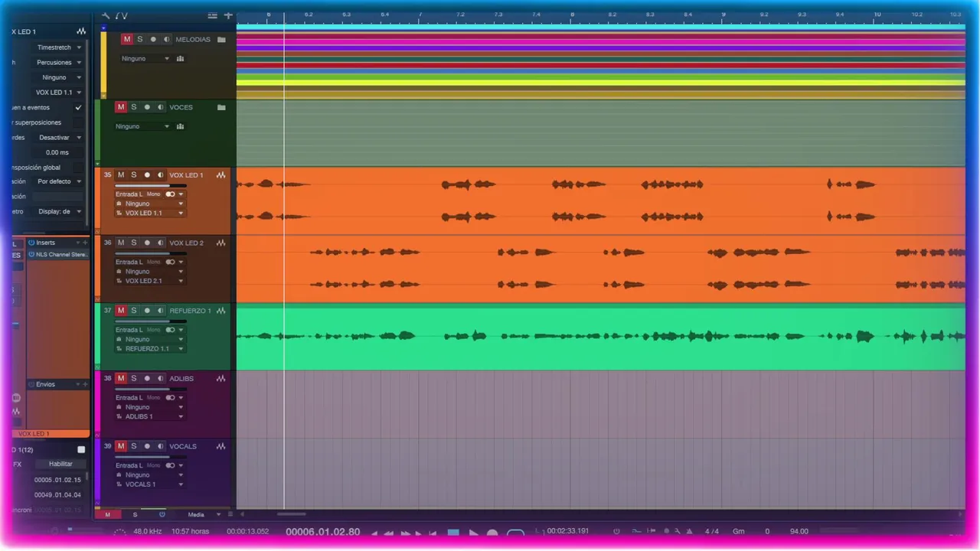Click the transport stop button
The image size is (980, 551).
(453, 533)
